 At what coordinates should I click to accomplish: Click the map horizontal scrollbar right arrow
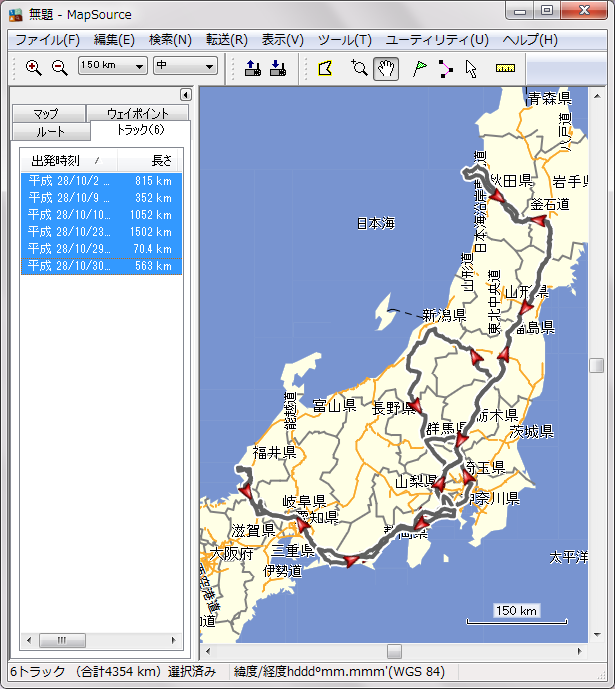click(x=580, y=651)
